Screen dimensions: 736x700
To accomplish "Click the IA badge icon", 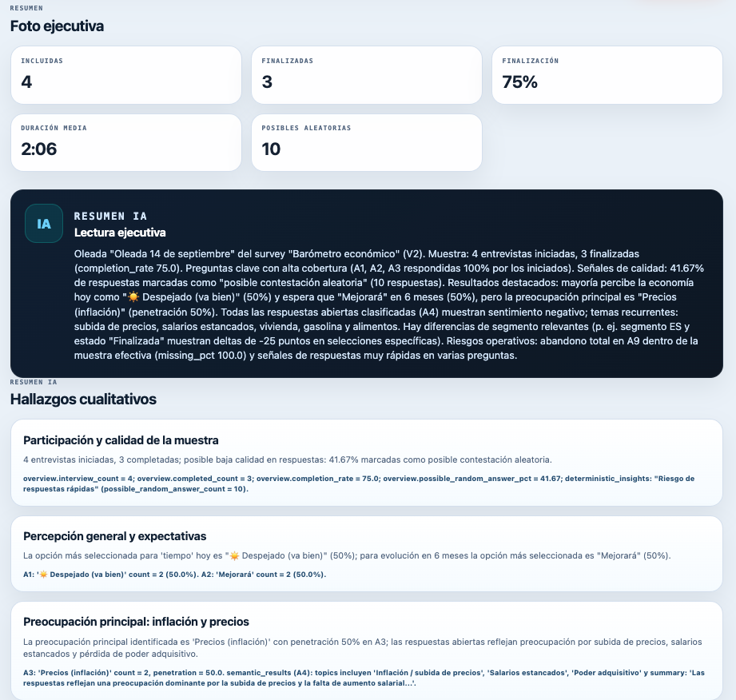I will click(44, 224).
